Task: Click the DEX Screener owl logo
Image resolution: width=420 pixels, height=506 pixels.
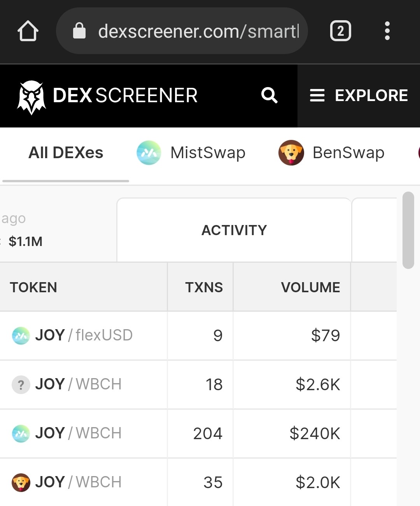Action: [x=31, y=96]
